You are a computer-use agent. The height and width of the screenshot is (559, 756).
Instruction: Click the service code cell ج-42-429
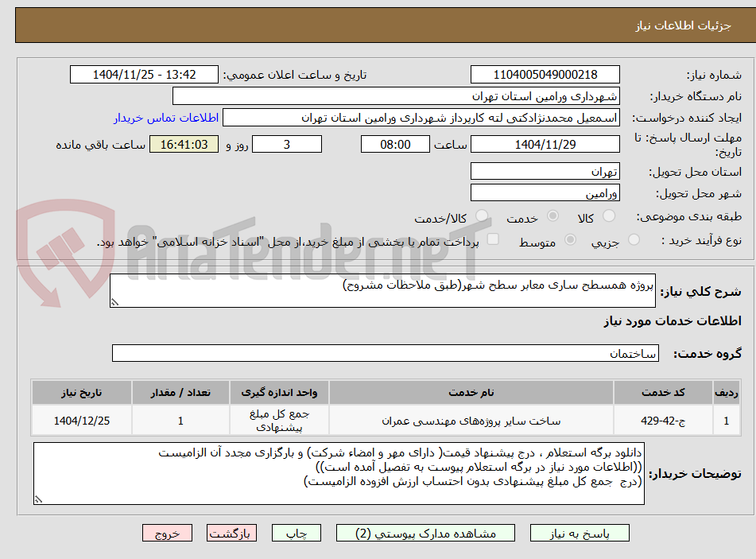coord(663,421)
